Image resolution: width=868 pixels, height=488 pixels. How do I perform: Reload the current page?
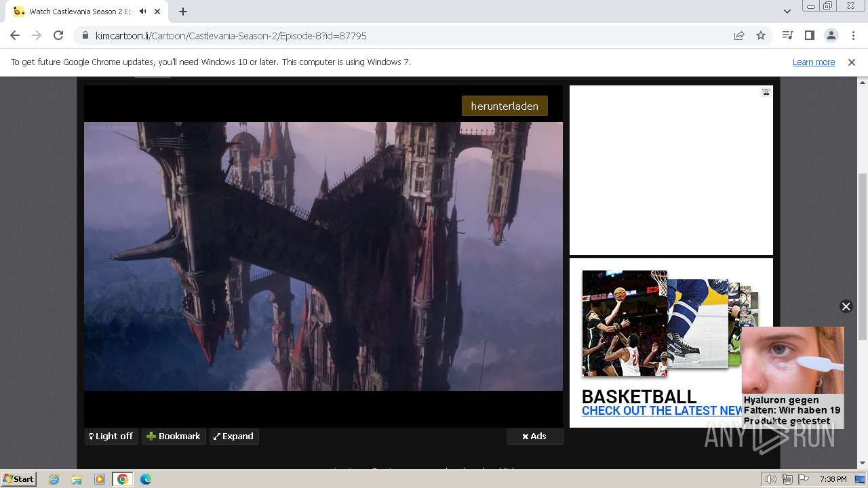tap(58, 35)
